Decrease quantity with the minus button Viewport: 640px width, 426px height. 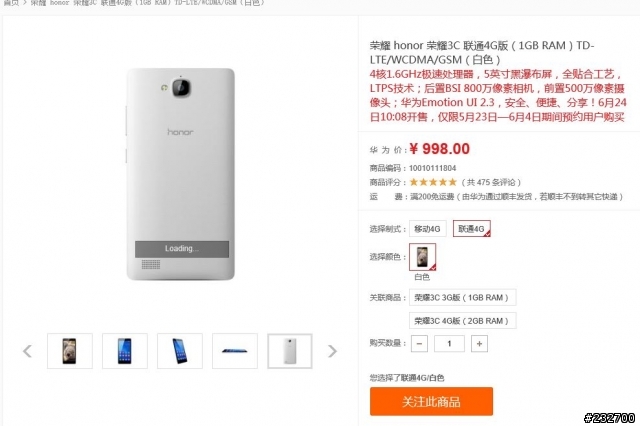pyautogui.click(x=419, y=344)
